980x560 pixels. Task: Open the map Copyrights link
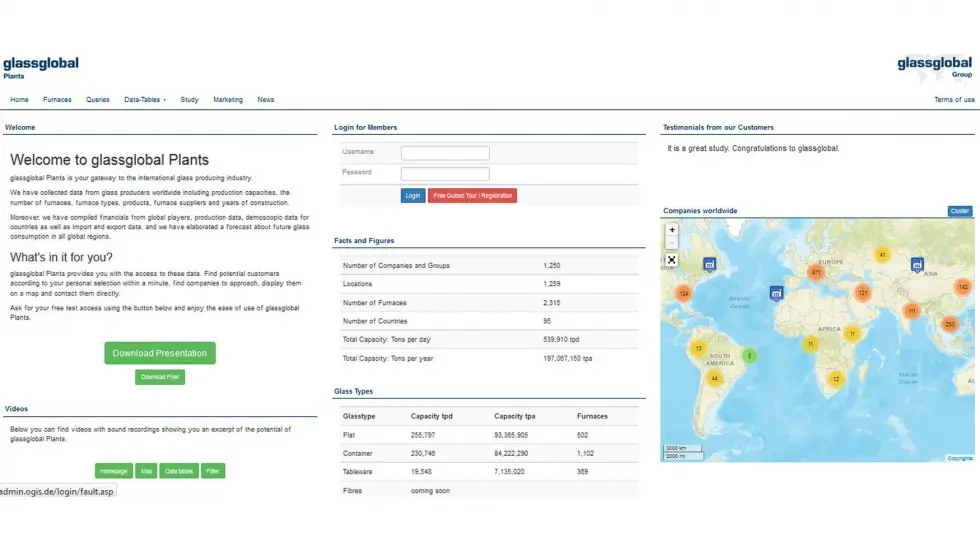click(959, 458)
